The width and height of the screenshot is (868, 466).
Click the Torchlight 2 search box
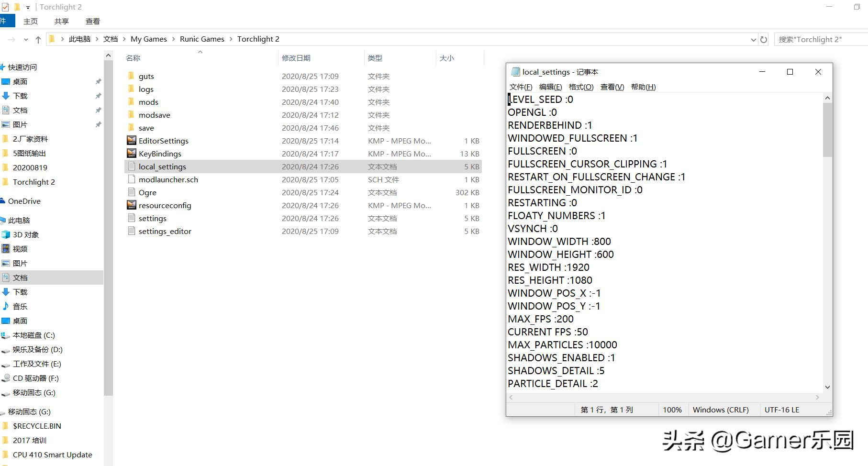821,40
